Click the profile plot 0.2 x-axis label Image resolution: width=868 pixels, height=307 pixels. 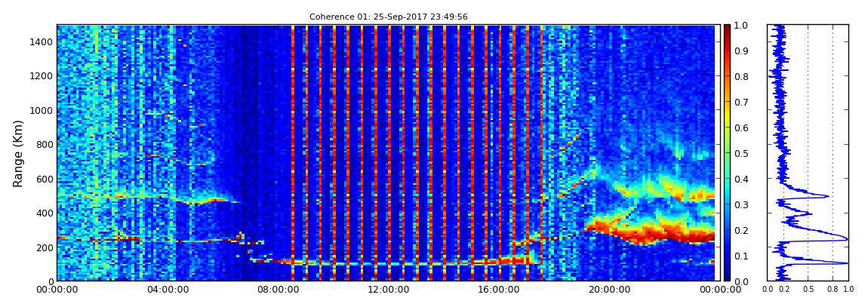pos(784,290)
